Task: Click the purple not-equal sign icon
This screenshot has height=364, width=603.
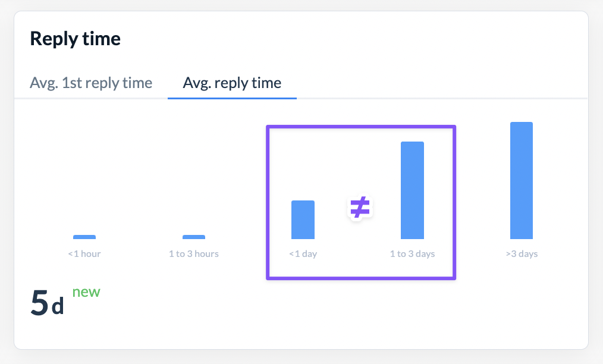Action: [360, 208]
